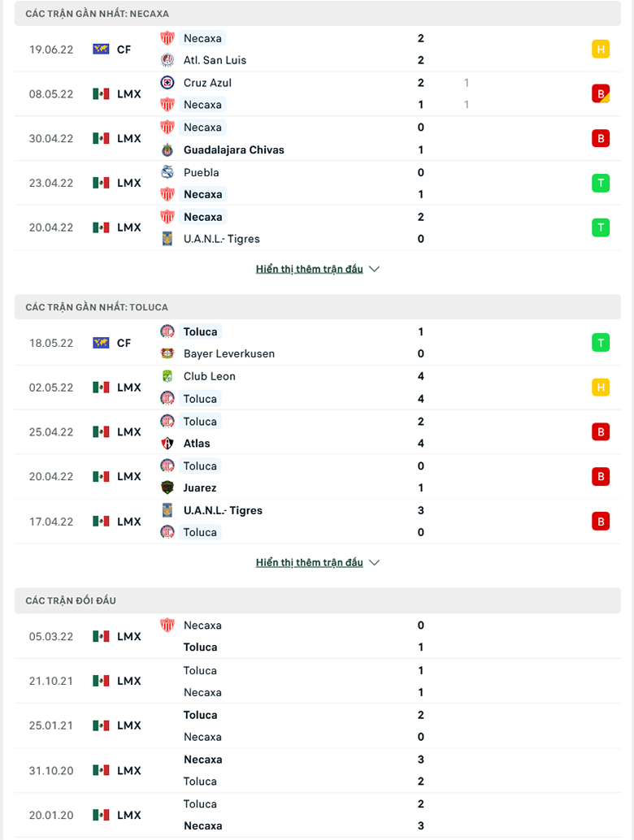Click the Club Leon team logo
Image resolution: width=634 pixels, height=840 pixels.
tap(167, 376)
